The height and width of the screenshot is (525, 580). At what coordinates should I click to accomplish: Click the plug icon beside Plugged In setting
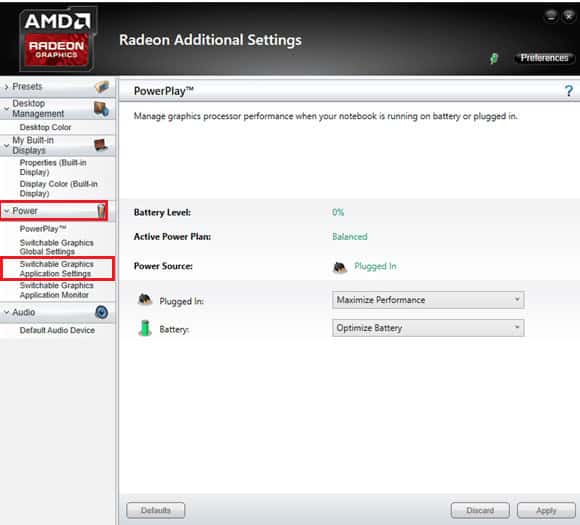[145, 299]
